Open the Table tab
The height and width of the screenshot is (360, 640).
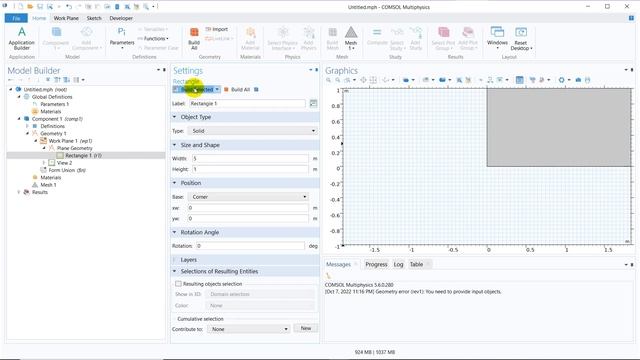pos(416,264)
